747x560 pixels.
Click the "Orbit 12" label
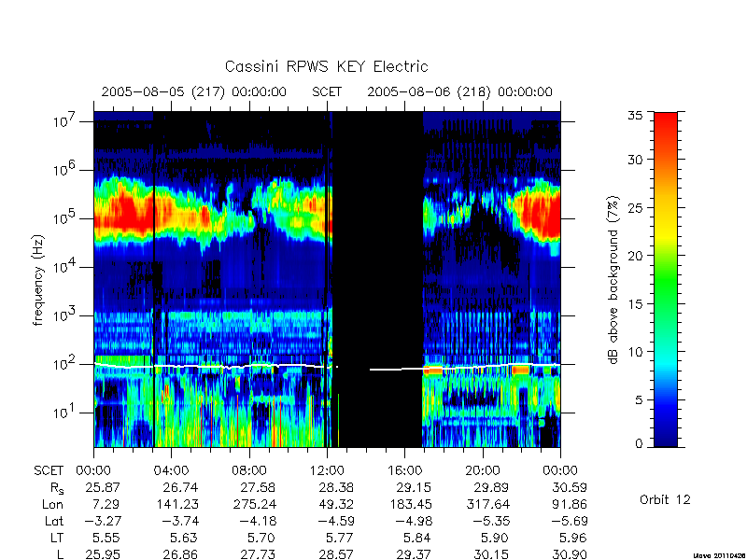click(x=665, y=499)
